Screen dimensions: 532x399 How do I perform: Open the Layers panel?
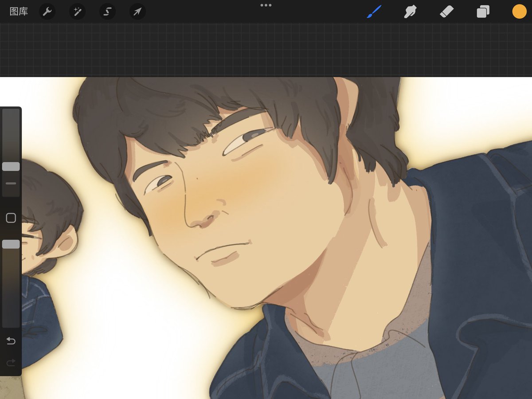(483, 12)
